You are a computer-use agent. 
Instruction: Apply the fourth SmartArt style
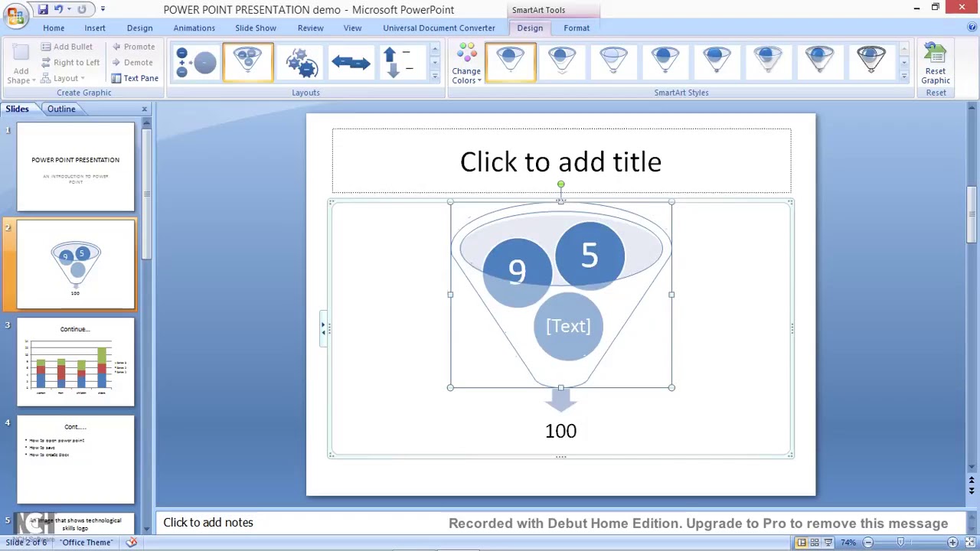coord(665,62)
